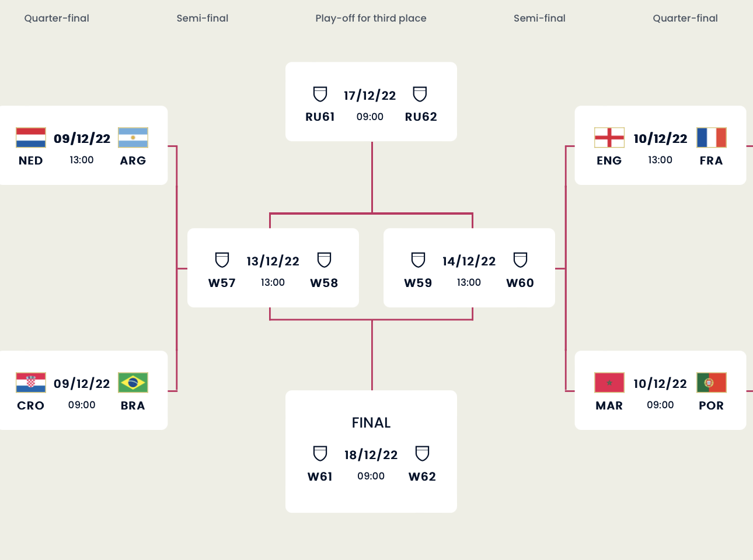Screen dimensions: 753x560
Task: Click the Croatia flag icon
Action: tap(31, 383)
